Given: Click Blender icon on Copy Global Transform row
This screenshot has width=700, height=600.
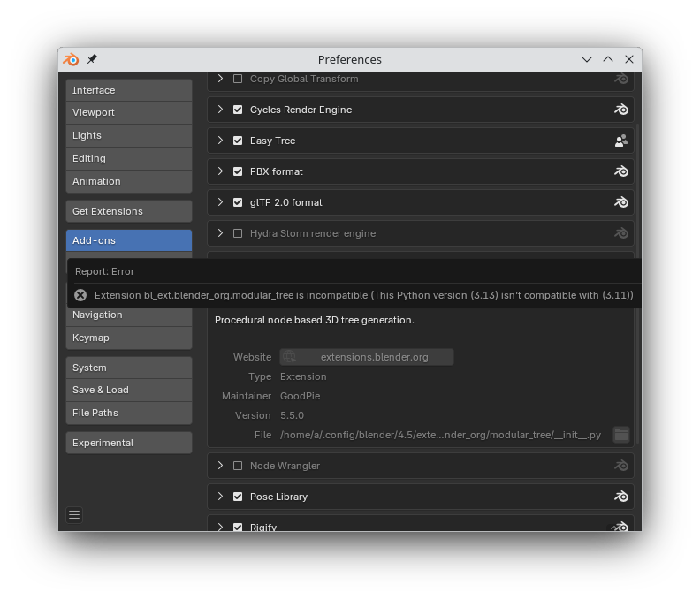Looking at the screenshot, I should point(621,79).
